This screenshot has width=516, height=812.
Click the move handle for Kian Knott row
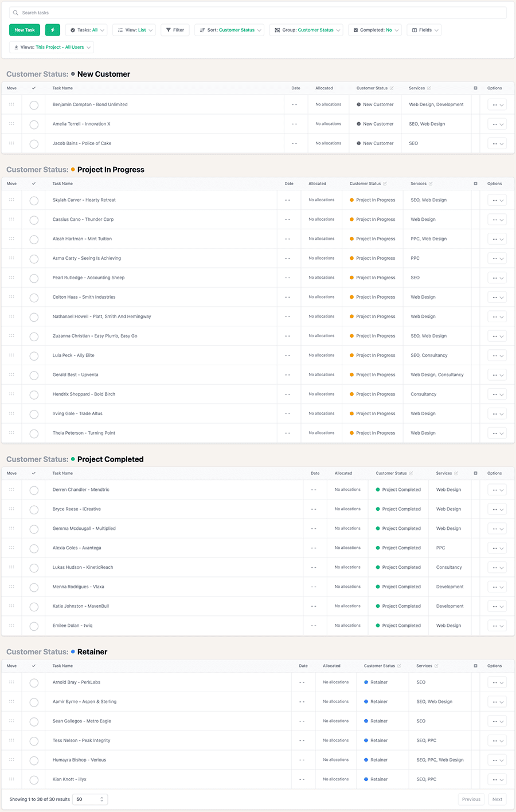(11, 779)
